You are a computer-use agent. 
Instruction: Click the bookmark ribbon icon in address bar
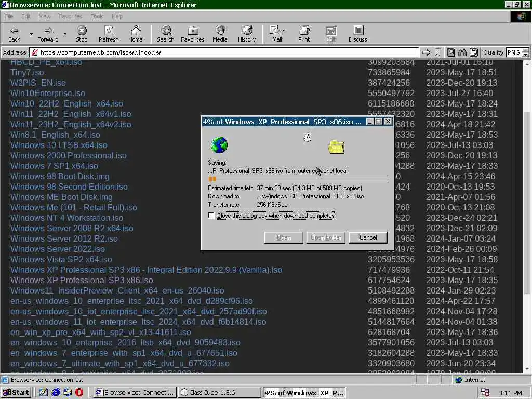click(437, 52)
